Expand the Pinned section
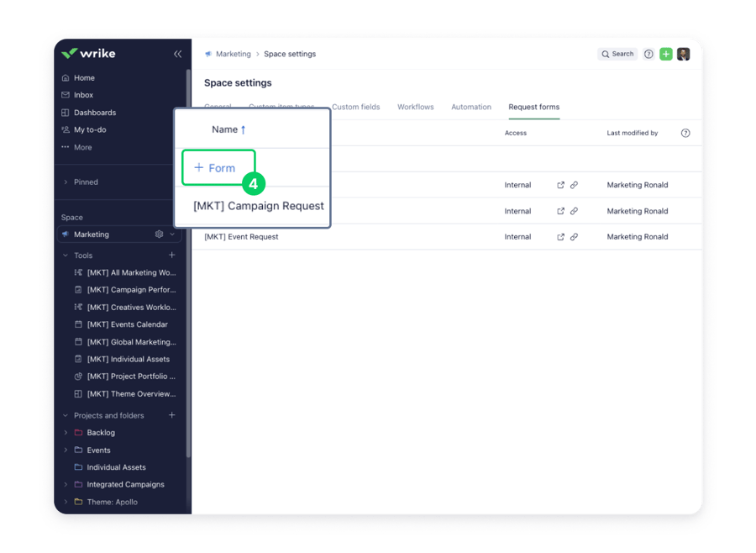756x553 pixels. (66, 182)
